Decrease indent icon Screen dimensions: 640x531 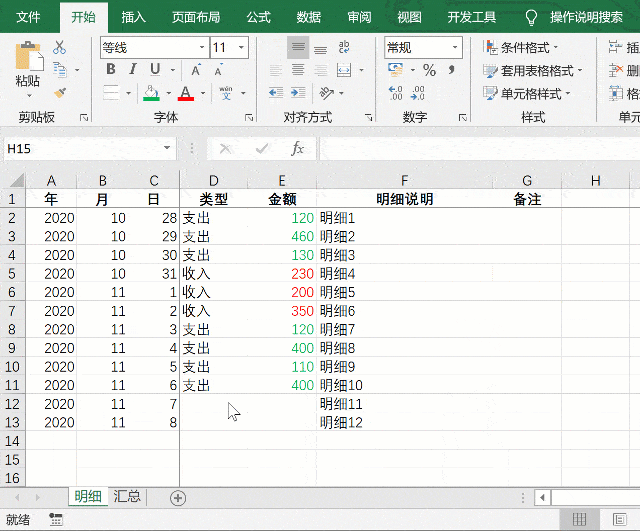pos(276,93)
